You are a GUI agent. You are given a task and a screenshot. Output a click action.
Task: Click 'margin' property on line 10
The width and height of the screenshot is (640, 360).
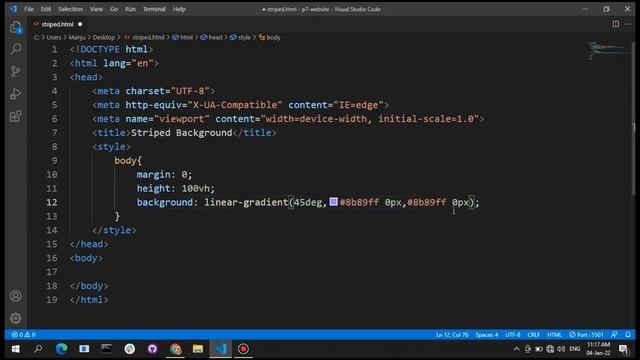coord(153,175)
